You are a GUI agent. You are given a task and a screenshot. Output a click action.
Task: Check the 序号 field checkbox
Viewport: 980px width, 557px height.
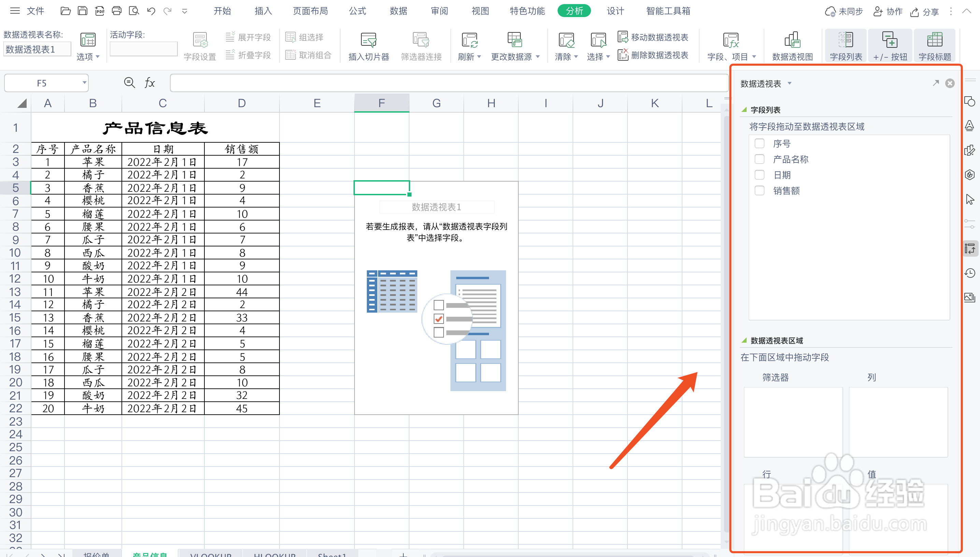[x=759, y=143]
